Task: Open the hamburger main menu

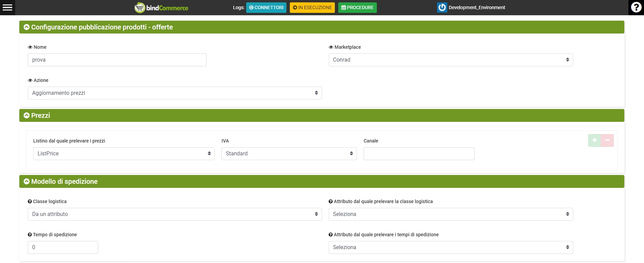Action: click(x=7, y=7)
